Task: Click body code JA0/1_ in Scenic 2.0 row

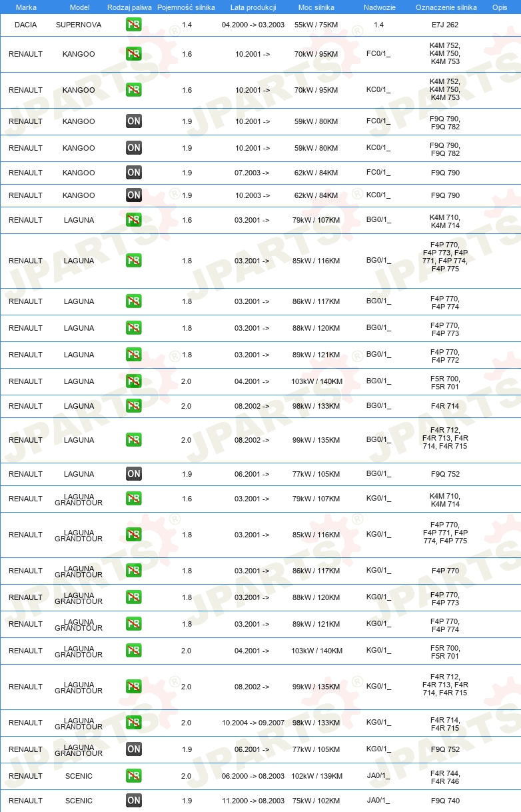Action: pyautogui.click(x=378, y=776)
